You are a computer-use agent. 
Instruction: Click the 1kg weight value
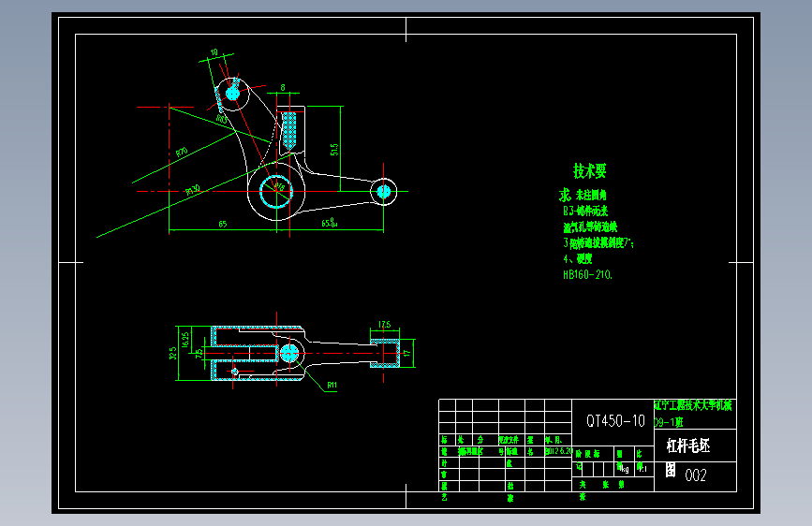pyautogui.click(x=624, y=469)
